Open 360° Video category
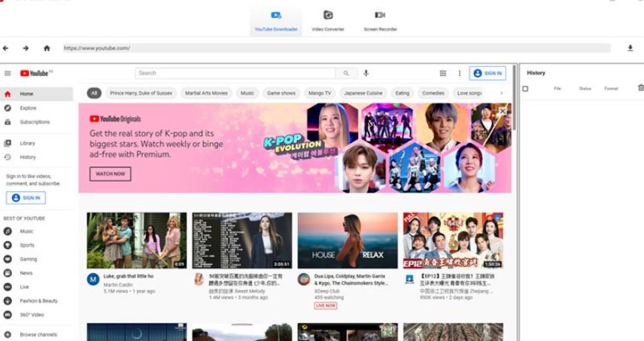Image resolution: width=644 pixels, height=341 pixels. (37, 315)
